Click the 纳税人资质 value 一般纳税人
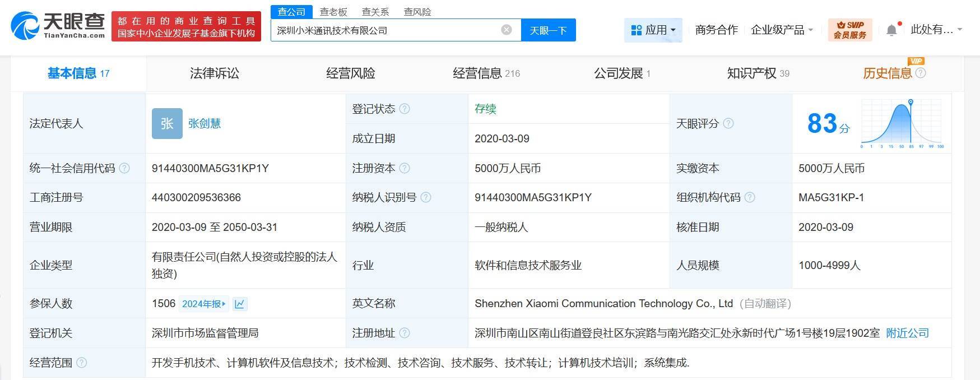 point(501,227)
